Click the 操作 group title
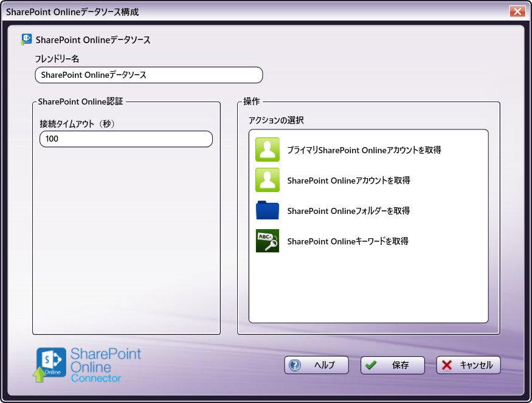The height and width of the screenshot is (403, 532). [x=252, y=102]
